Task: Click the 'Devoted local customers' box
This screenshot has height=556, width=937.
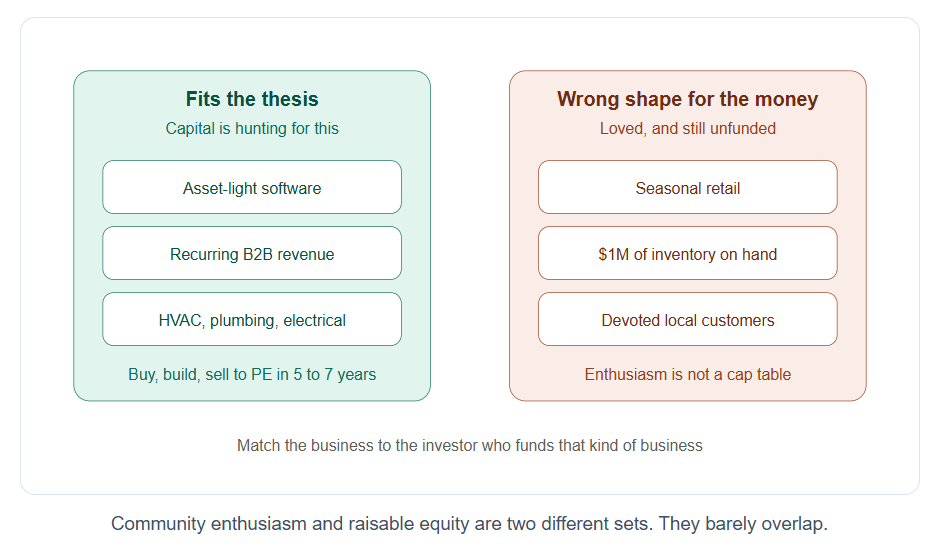Action: tap(687, 319)
